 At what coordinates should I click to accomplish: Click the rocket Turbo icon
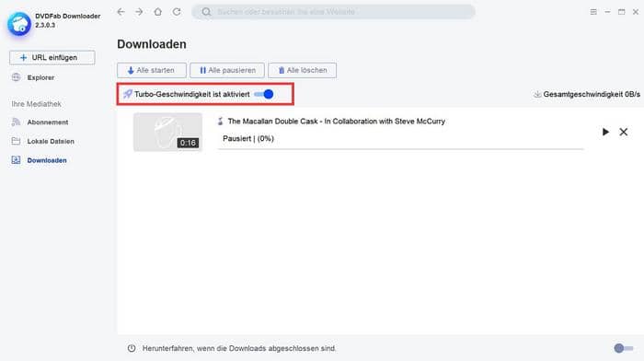(x=128, y=94)
